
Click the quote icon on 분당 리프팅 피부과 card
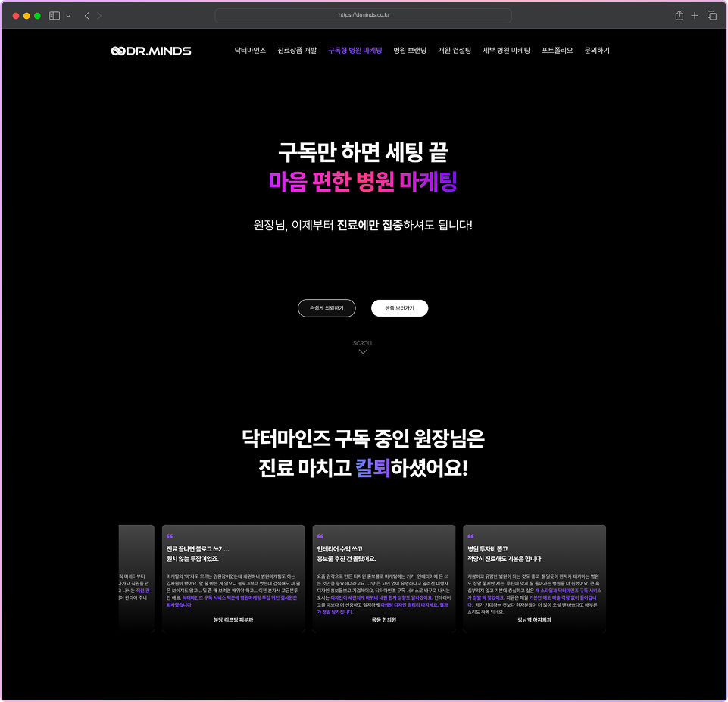click(170, 536)
